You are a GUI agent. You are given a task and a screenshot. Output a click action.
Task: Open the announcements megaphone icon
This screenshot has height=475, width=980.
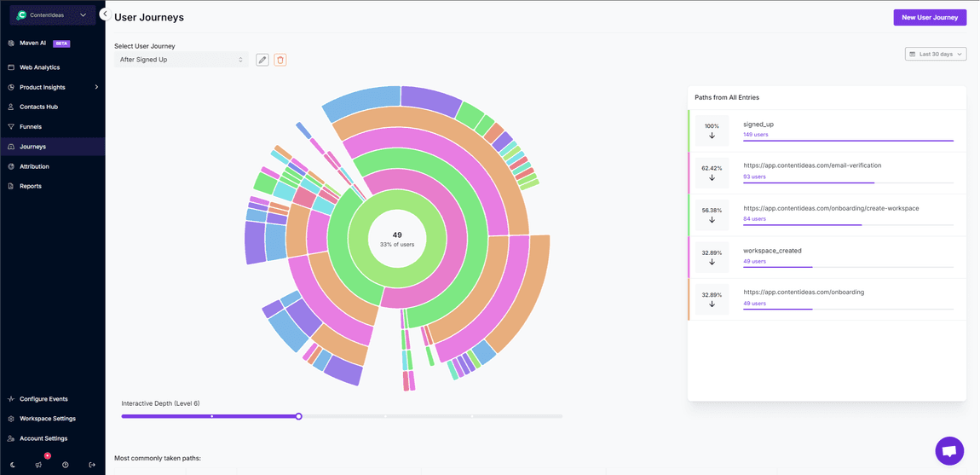point(38,465)
